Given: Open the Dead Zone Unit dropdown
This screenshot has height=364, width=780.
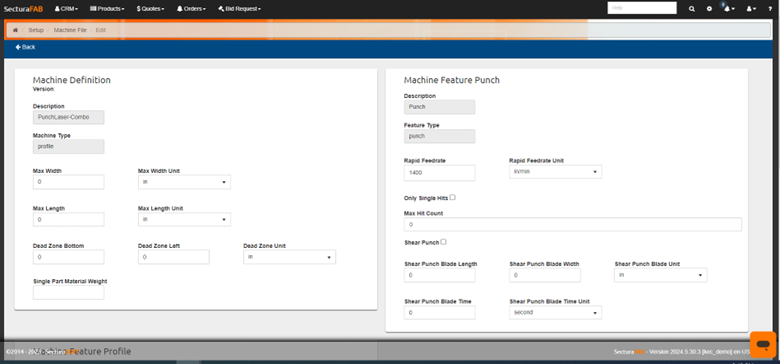Looking at the screenshot, I should [x=290, y=257].
